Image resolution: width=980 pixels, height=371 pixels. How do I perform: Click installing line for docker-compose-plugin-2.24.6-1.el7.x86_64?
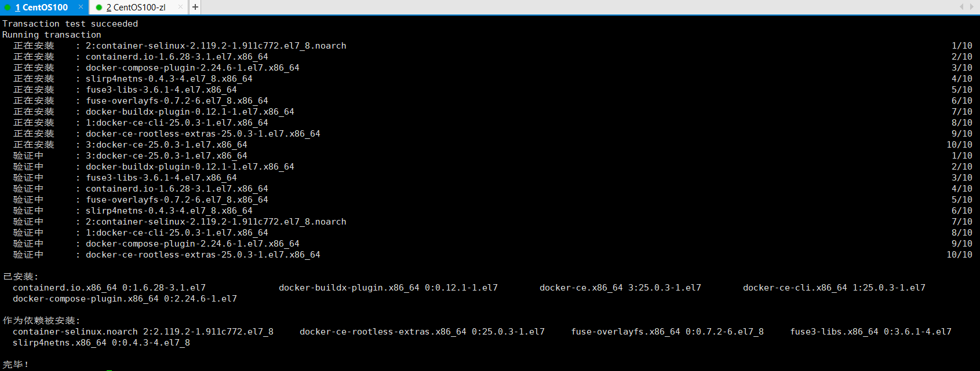tap(493, 68)
